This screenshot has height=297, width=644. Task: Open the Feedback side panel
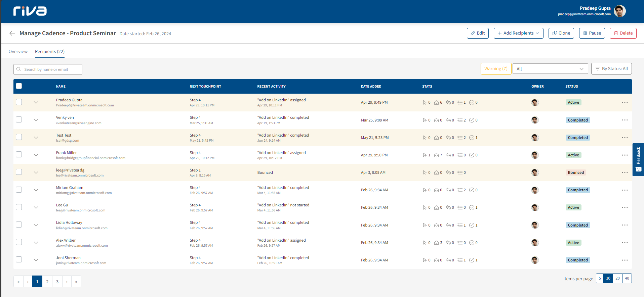[x=638, y=160]
